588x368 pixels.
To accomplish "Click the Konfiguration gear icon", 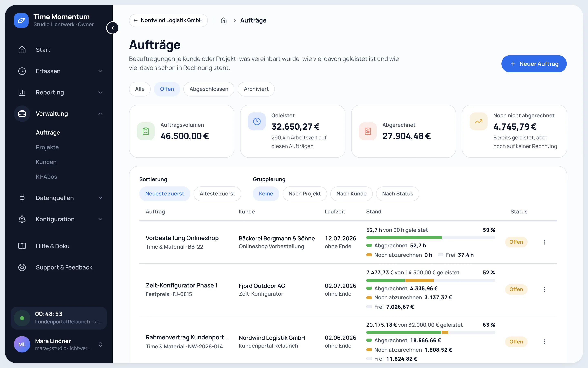I will (x=22, y=219).
